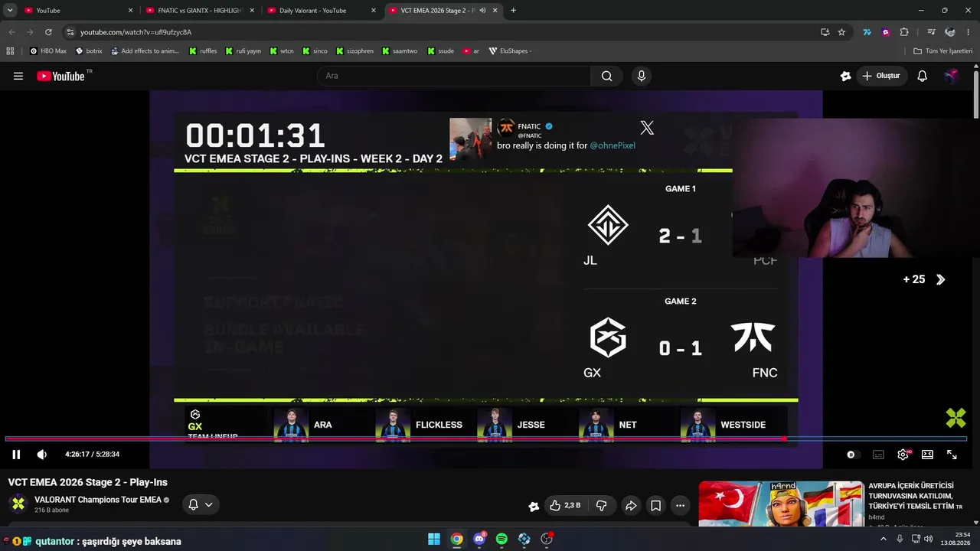
Task: Expand the tab search dropdown
Action: click(x=10, y=11)
